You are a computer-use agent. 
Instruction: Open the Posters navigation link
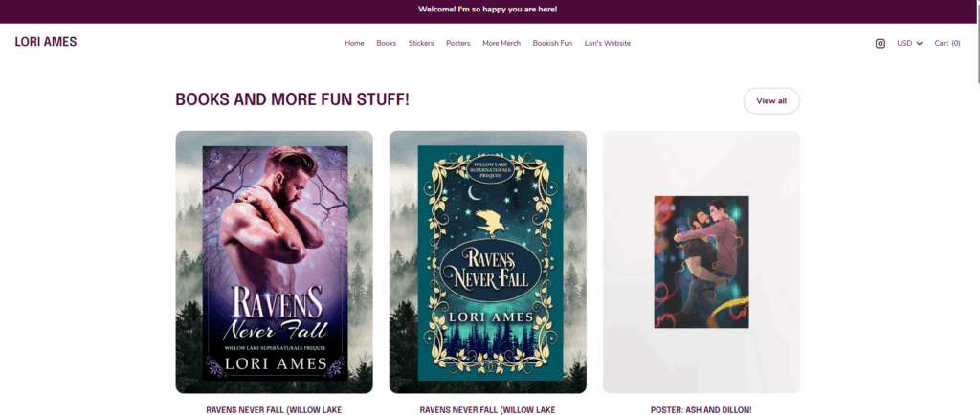457,43
